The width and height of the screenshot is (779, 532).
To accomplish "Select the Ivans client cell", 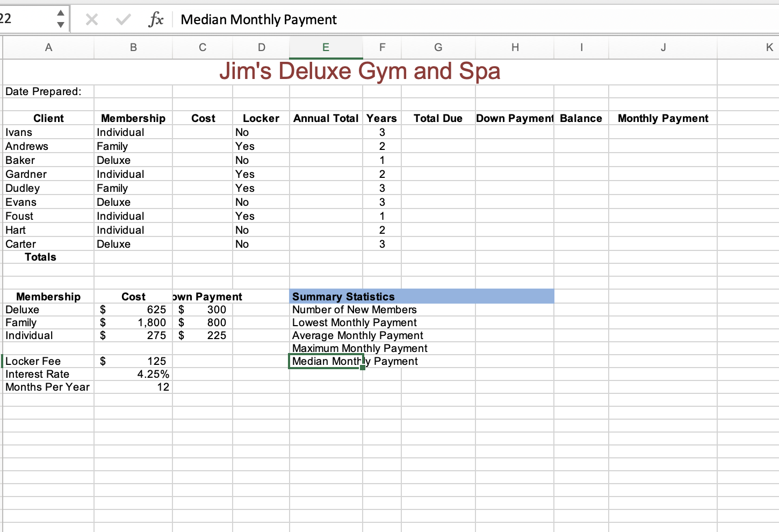I will click(x=48, y=132).
